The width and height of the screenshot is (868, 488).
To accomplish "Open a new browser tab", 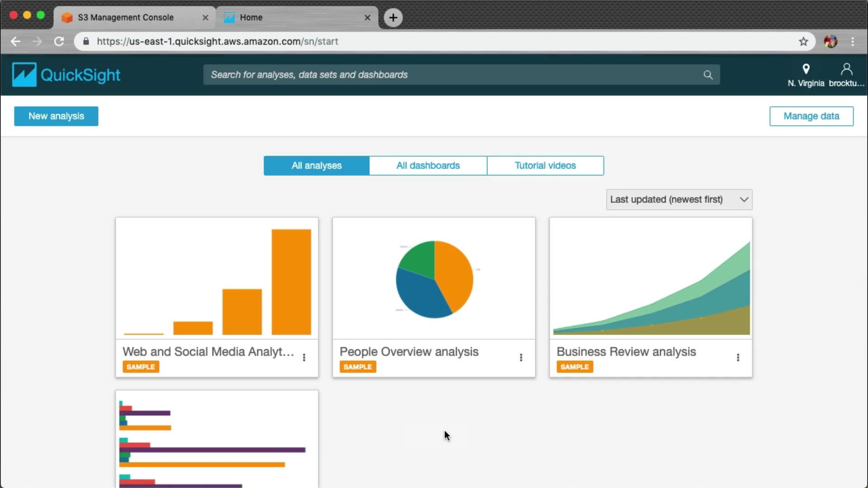I will pos(393,18).
